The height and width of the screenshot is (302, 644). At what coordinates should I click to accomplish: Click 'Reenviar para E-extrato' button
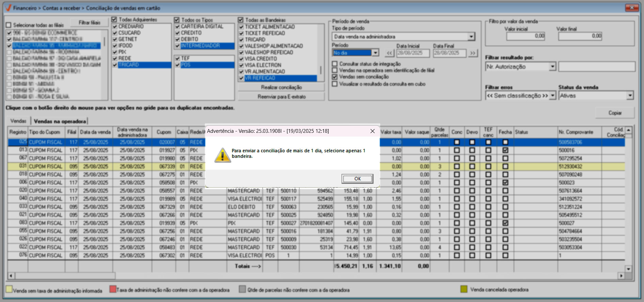point(281,97)
